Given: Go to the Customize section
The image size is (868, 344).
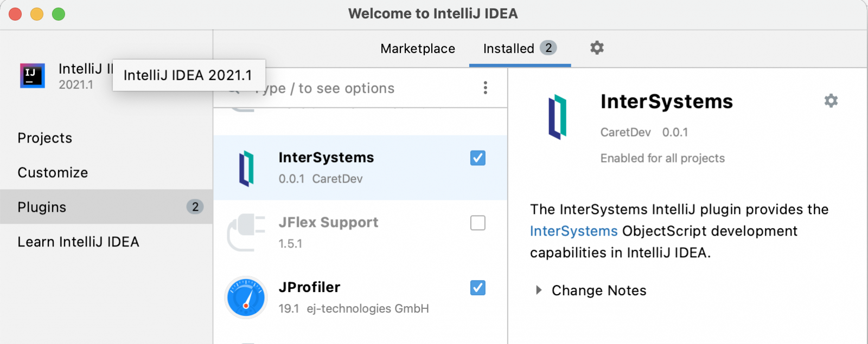Looking at the screenshot, I should point(53,173).
